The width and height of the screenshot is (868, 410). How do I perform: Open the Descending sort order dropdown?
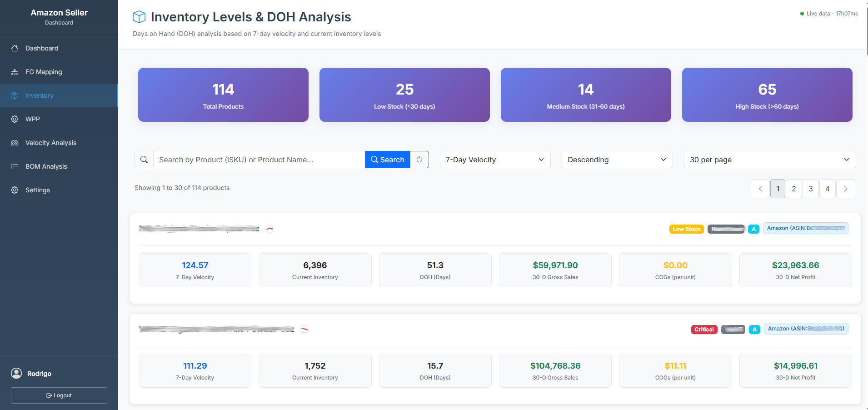pos(617,160)
